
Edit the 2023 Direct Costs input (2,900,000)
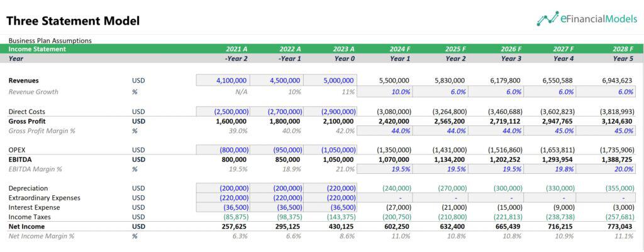tap(330, 111)
